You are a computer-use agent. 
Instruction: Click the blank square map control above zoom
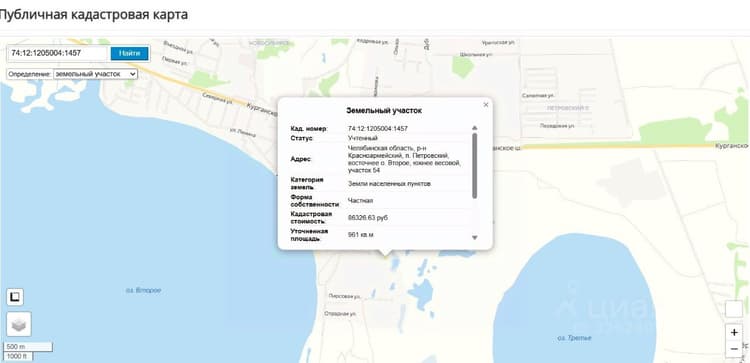point(734,309)
